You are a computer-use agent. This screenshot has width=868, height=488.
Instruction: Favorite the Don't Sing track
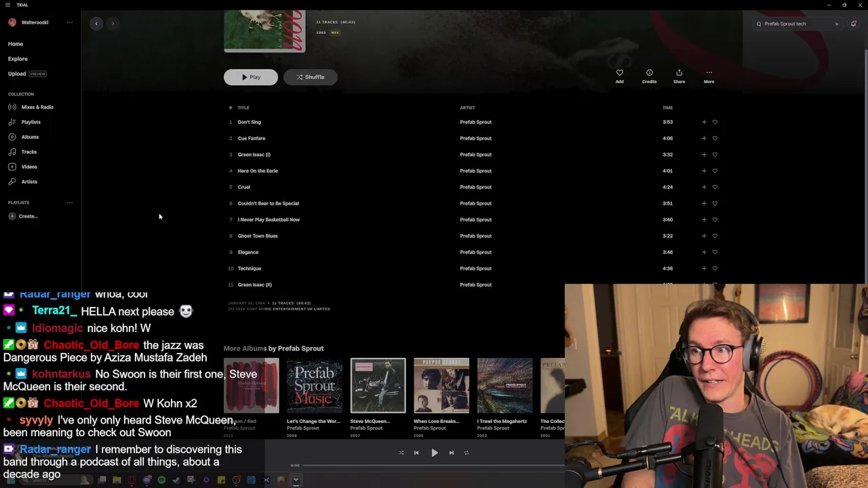pyautogui.click(x=715, y=122)
